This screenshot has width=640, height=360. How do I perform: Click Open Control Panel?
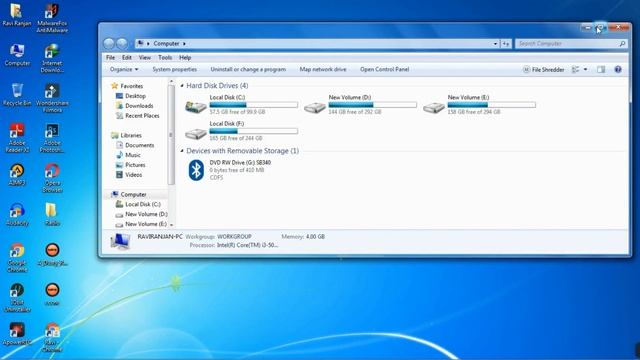coord(384,69)
